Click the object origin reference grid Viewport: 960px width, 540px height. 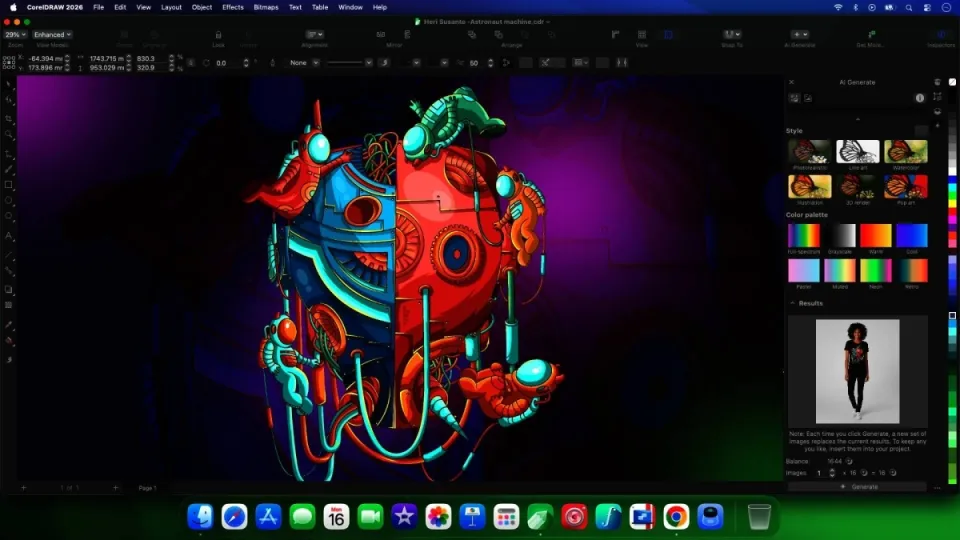9,62
